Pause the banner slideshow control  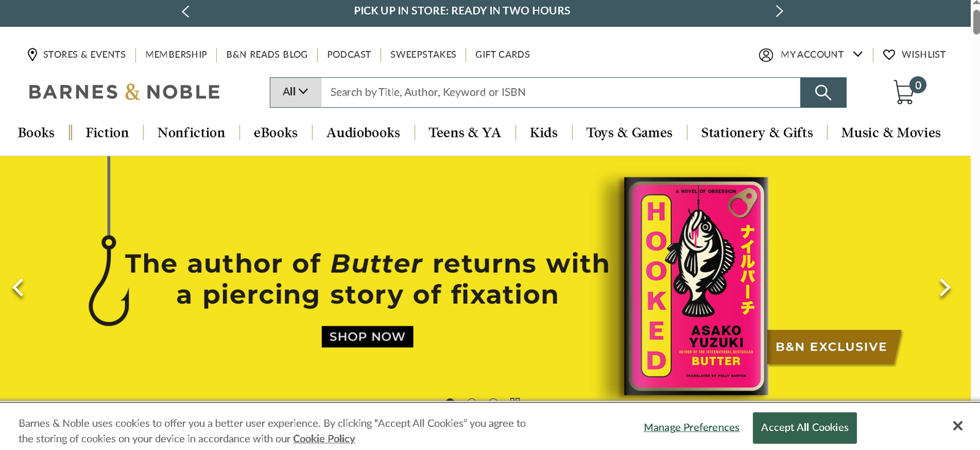(x=515, y=402)
